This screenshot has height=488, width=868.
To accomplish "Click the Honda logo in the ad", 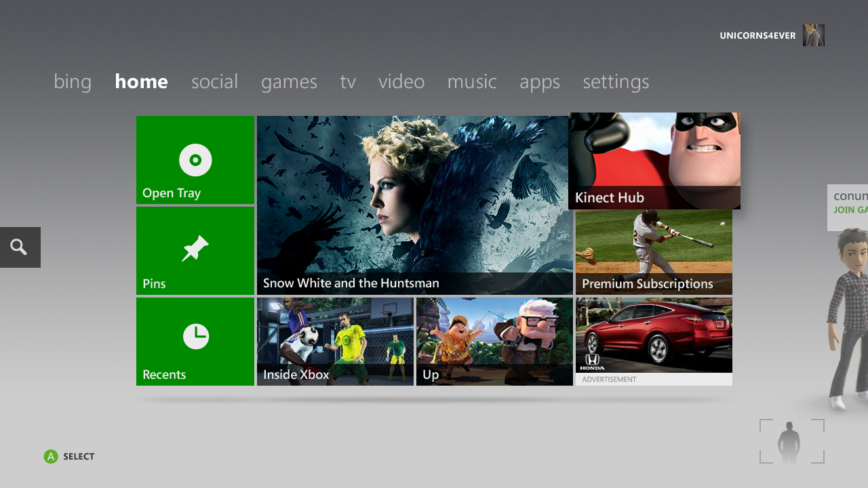I will (x=592, y=363).
